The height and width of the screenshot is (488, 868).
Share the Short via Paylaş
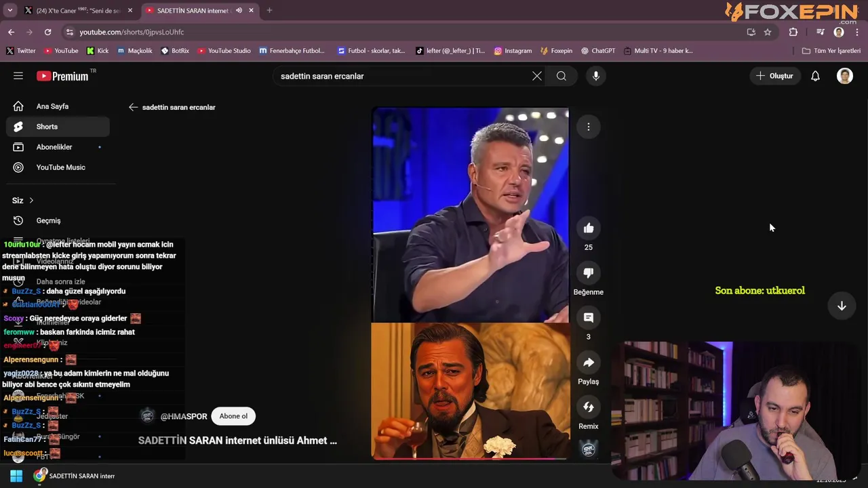click(x=589, y=363)
